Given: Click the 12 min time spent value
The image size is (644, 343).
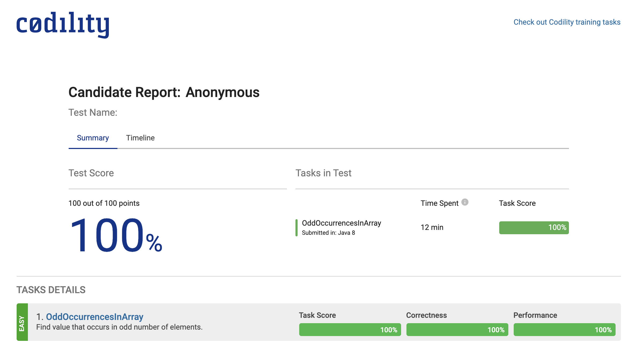Looking at the screenshot, I should coord(432,228).
